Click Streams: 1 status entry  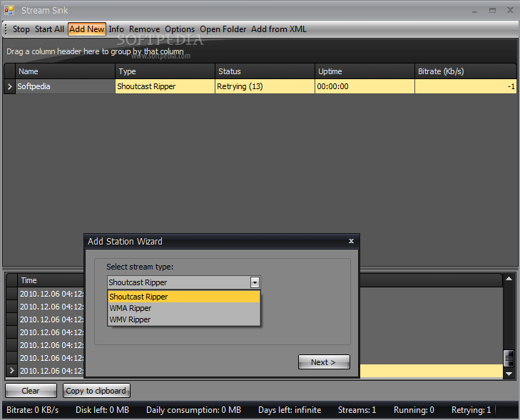click(x=357, y=410)
